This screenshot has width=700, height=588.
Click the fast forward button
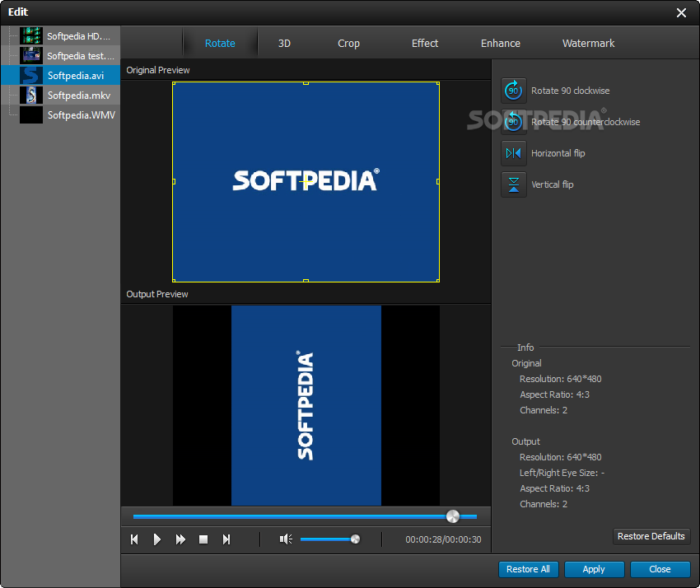point(180,539)
